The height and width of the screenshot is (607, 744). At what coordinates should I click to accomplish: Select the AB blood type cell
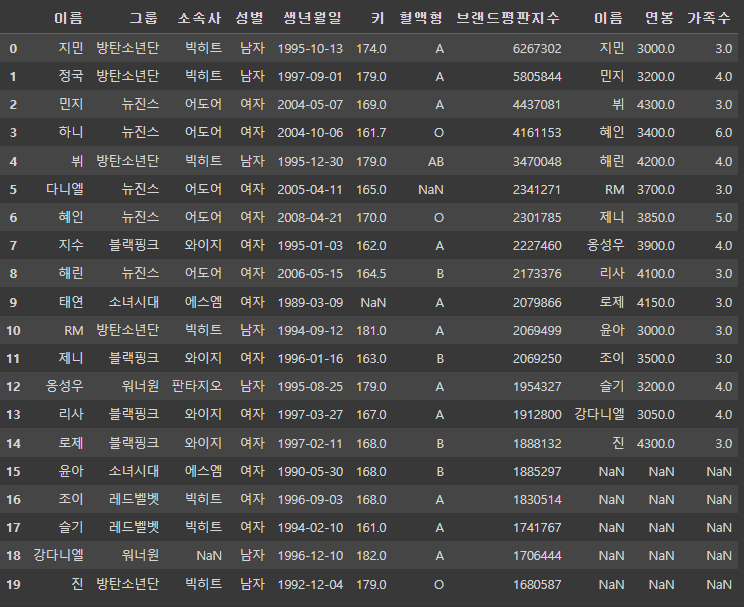tap(436, 162)
